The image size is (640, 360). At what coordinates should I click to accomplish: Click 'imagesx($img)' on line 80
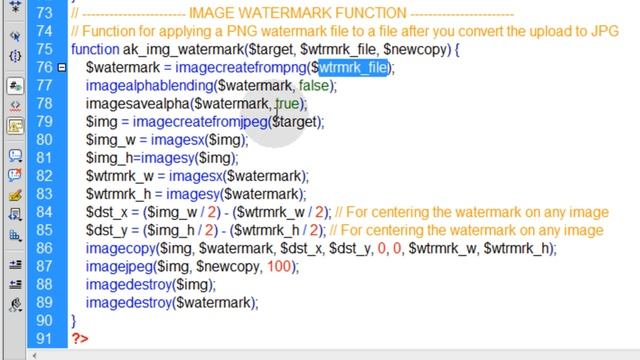click(x=198, y=140)
